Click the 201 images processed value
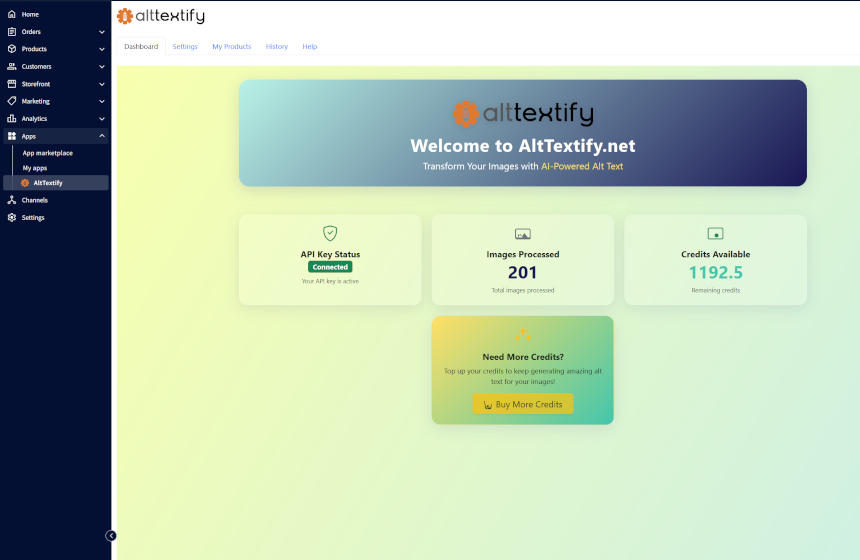 point(523,273)
